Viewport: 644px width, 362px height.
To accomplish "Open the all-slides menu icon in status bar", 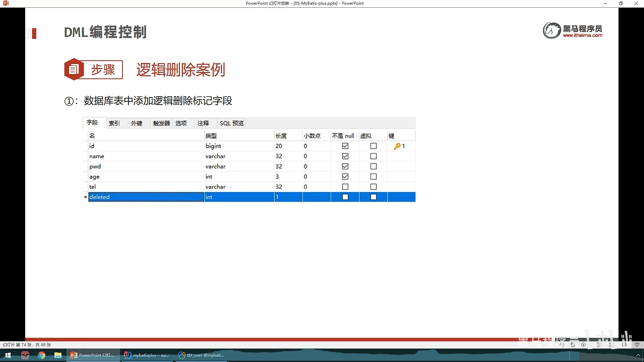I will (573, 345).
